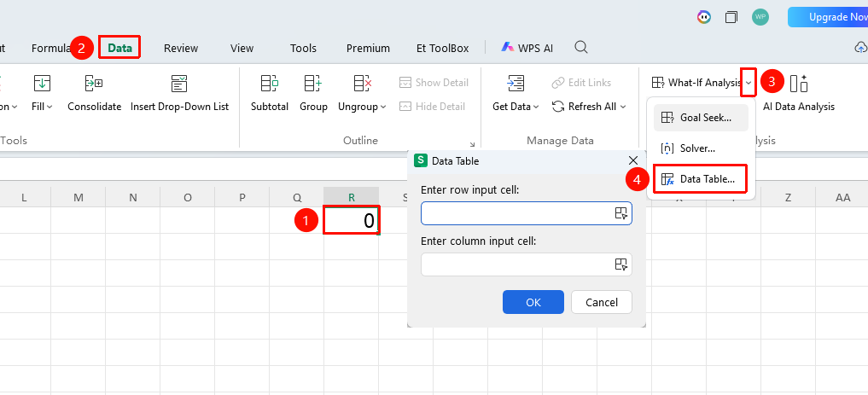This screenshot has height=395, width=868.
Task: Launch WPS AI from the ribbon
Action: (527, 48)
